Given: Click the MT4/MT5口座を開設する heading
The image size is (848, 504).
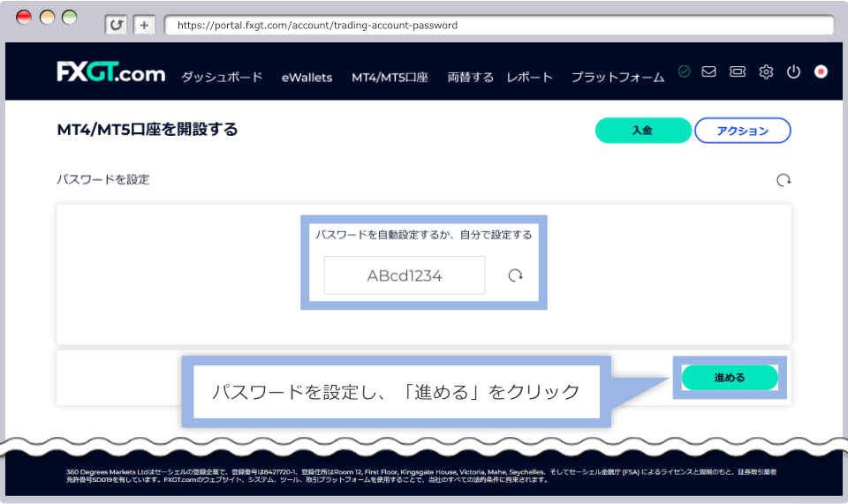Looking at the screenshot, I should point(148,130).
